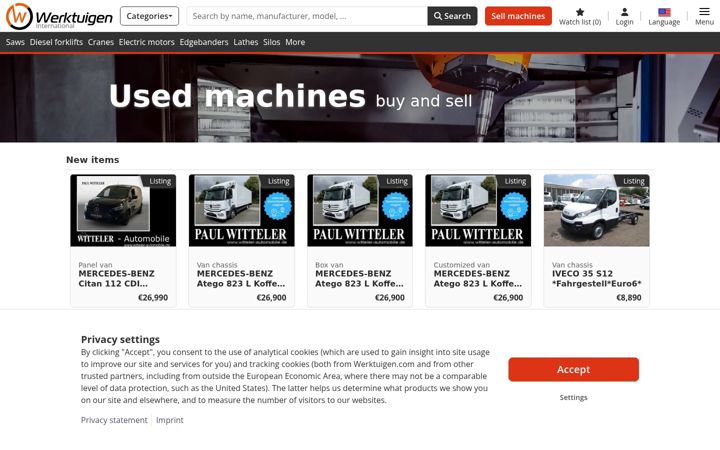Click the blue seal badge on Customized van card

514,206
